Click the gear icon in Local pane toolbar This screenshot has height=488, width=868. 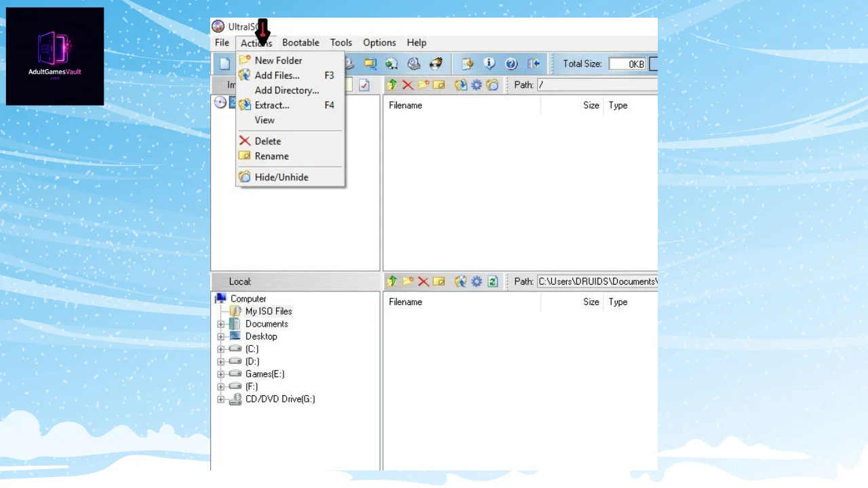[477, 281]
